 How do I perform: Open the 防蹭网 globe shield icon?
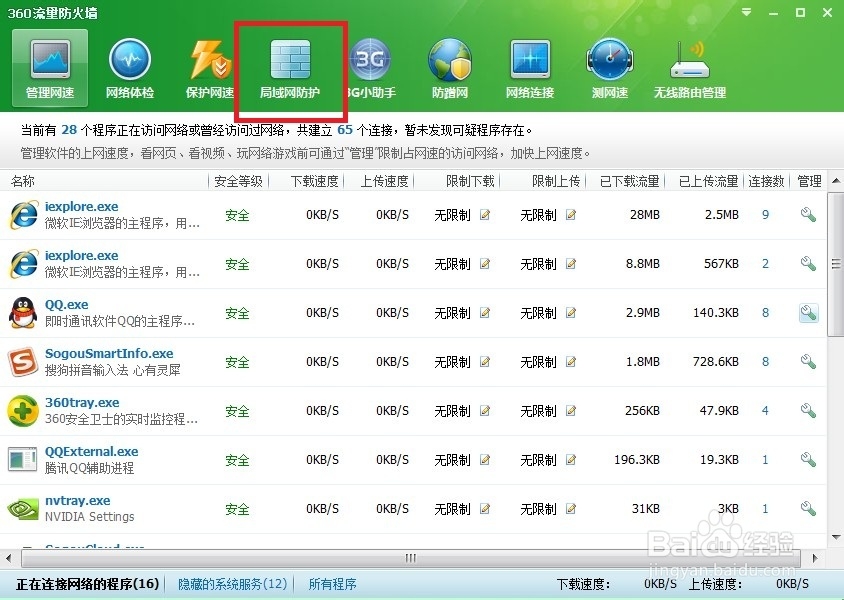click(449, 69)
